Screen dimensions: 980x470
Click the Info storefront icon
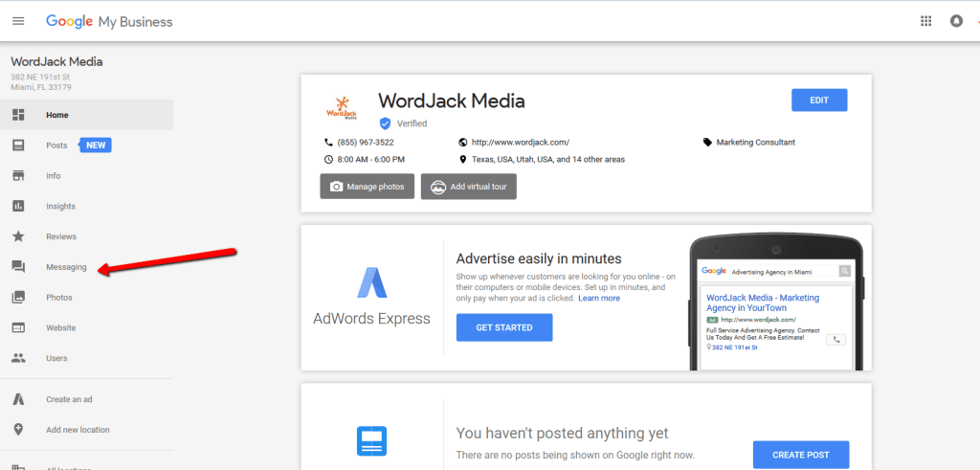pos(18,175)
